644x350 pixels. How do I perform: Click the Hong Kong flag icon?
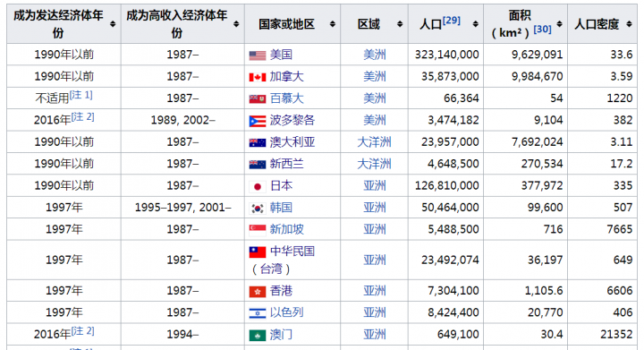[258, 292]
